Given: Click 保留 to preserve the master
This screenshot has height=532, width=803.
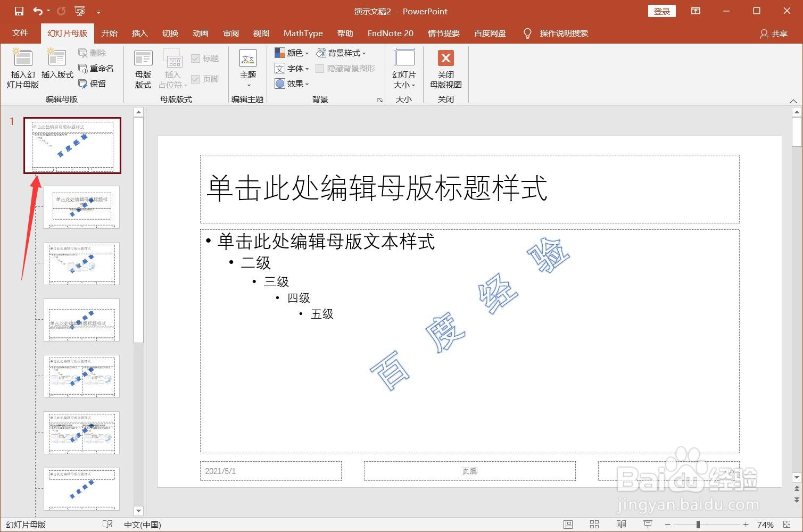Looking at the screenshot, I should 93,84.
